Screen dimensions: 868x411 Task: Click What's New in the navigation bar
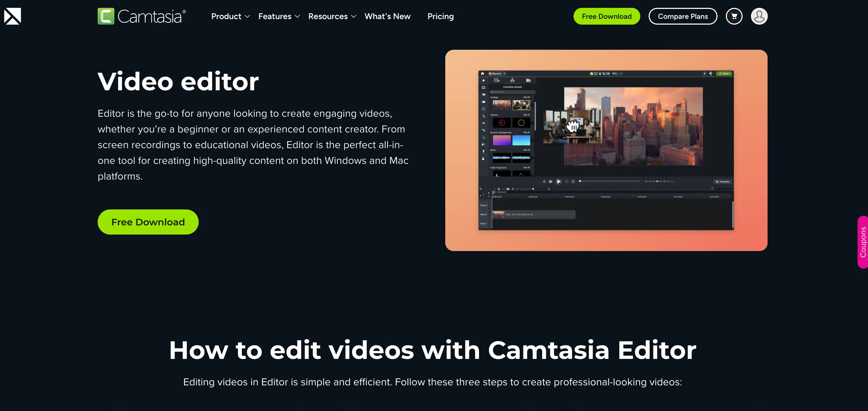point(387,16)
